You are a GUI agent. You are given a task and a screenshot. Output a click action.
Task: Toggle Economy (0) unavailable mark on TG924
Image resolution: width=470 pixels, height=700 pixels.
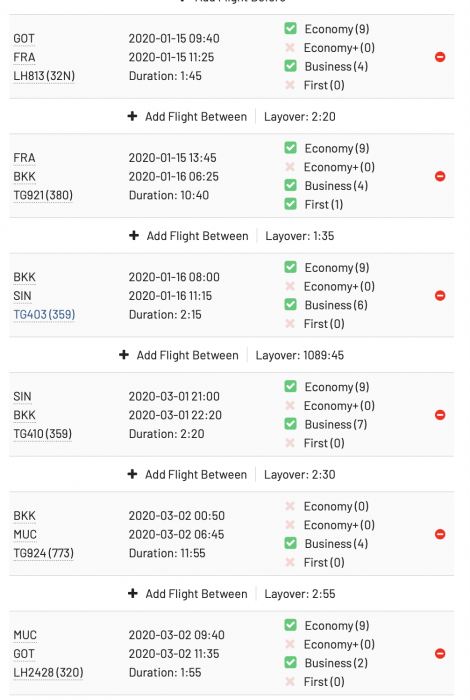[x=290, y=506]
